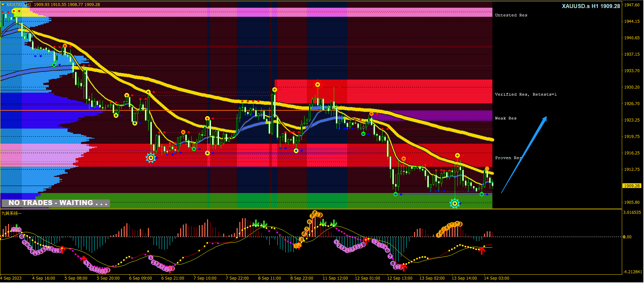Click the 11 Sep 12:00 time axis label
Screen dimensions: 644x283
(335, 278)
